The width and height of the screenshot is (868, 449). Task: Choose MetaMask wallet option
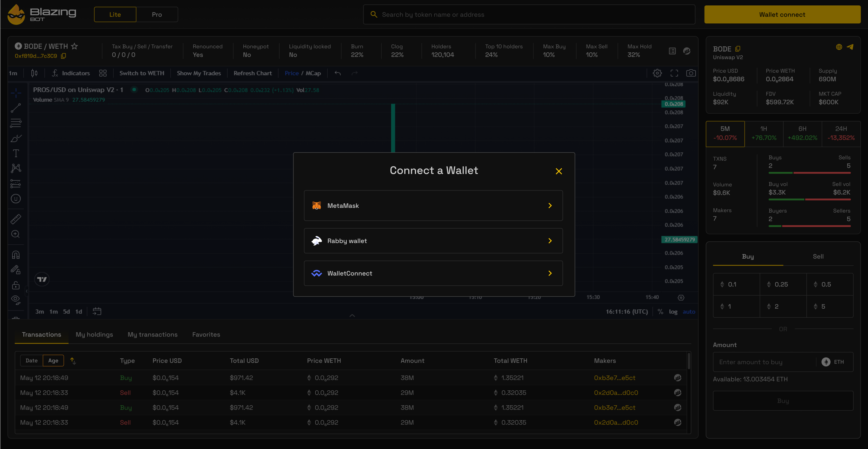click(433, 205)
